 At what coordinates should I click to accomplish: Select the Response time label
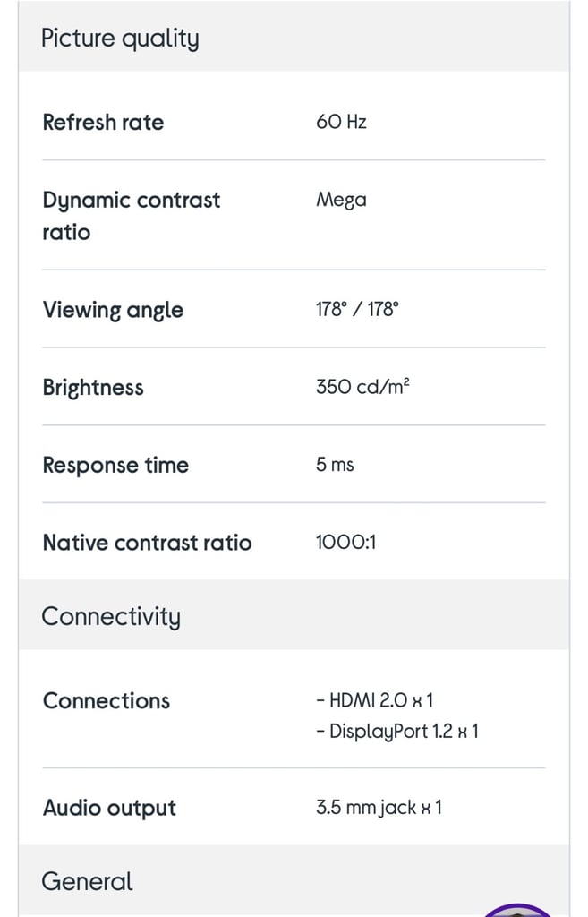pos(115,465)
